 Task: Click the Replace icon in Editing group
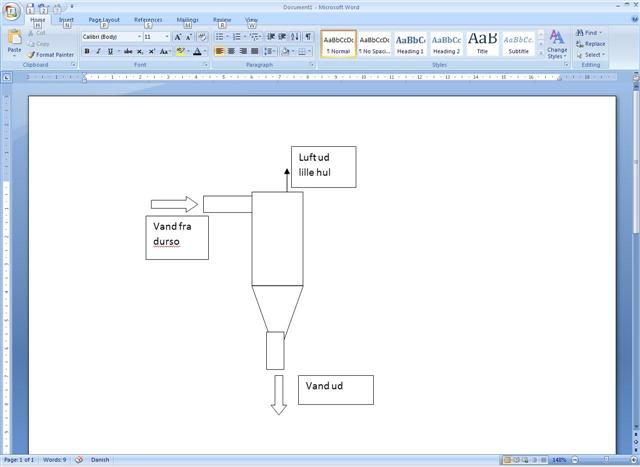[591, 44]
